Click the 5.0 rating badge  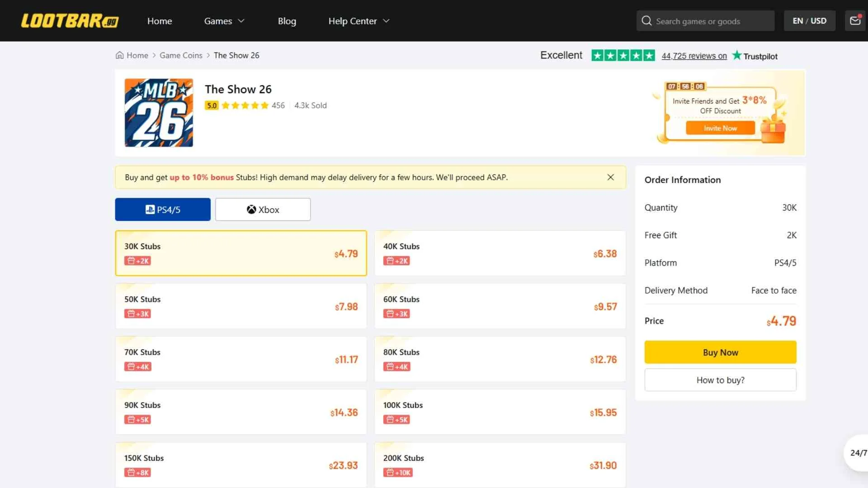pos(212,105)
